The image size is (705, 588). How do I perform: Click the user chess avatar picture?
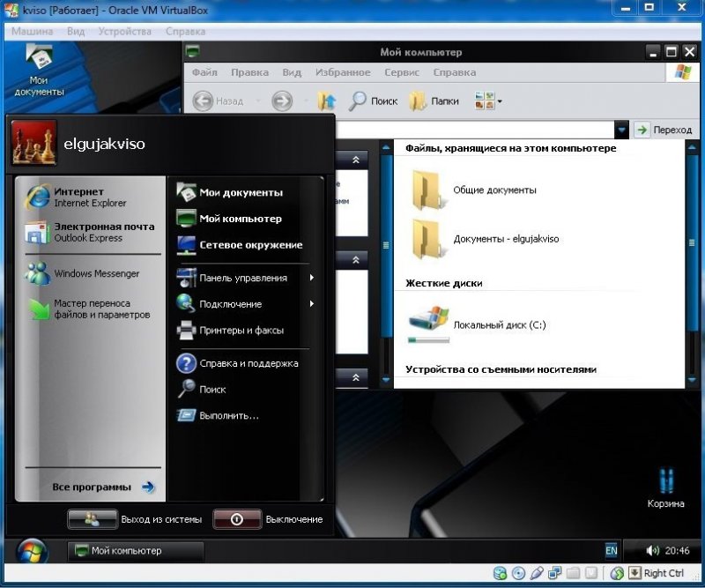tap(34, 143)
